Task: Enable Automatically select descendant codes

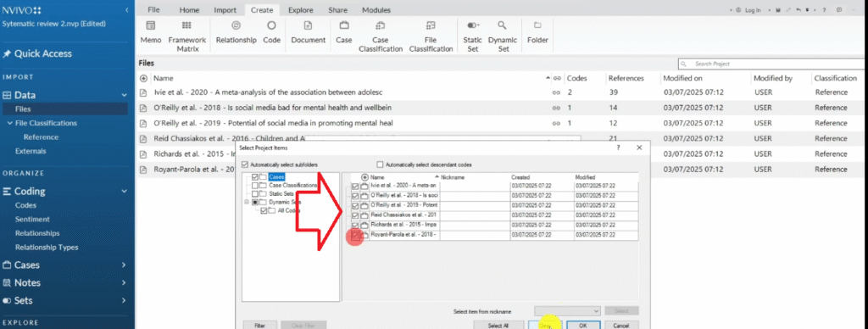Action: [x=380, y=164]
